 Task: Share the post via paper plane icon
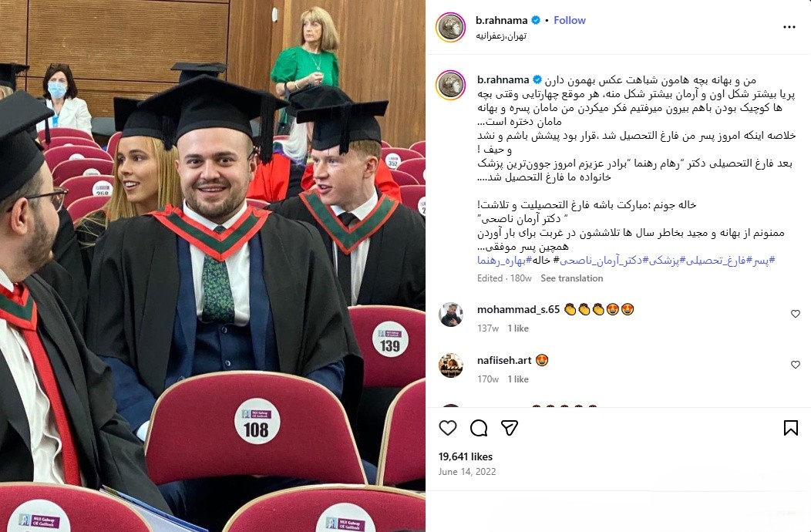pyautogui.click(x=510, y=428)
